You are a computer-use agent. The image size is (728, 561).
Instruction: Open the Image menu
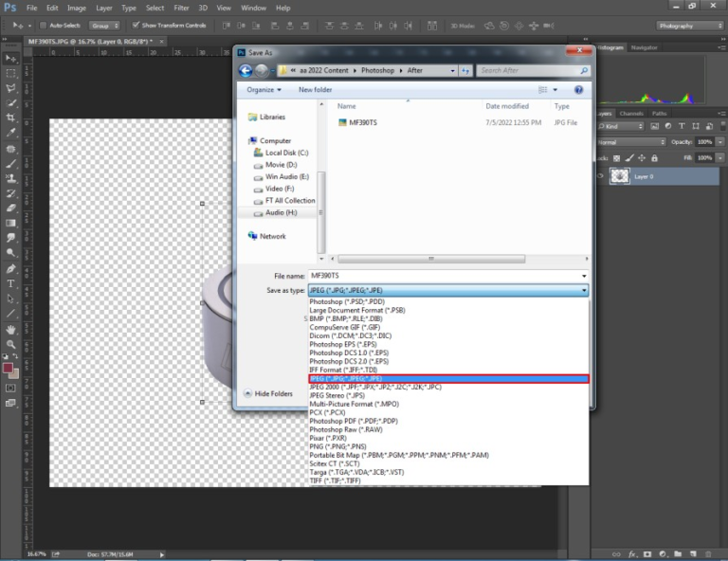(x=77, y=8)
